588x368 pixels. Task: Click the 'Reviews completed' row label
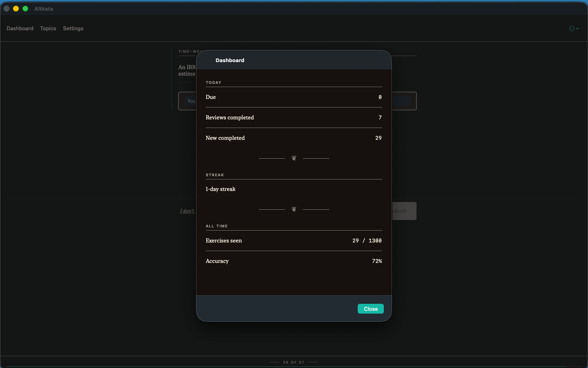tap(230, 117)
